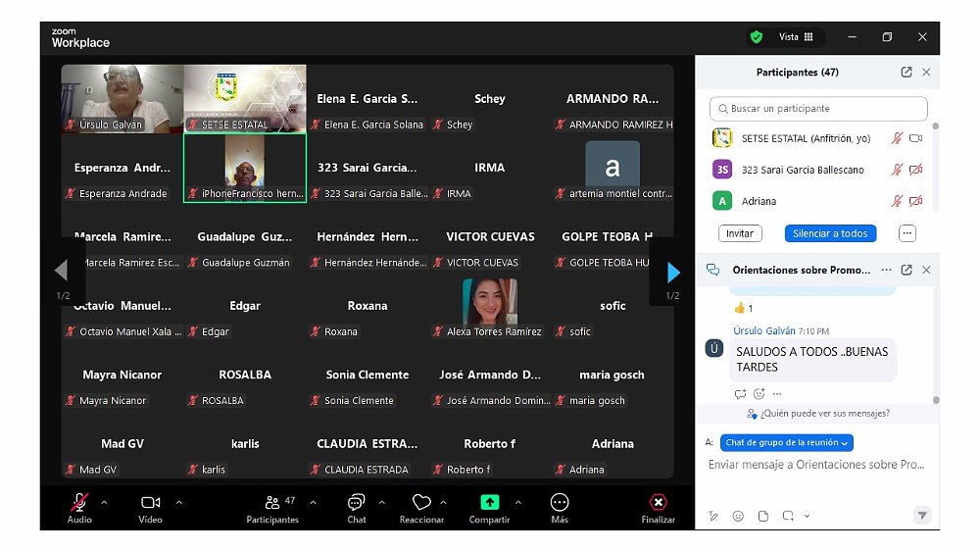Open the Reaccionar reactions icon

pos(421,503)
